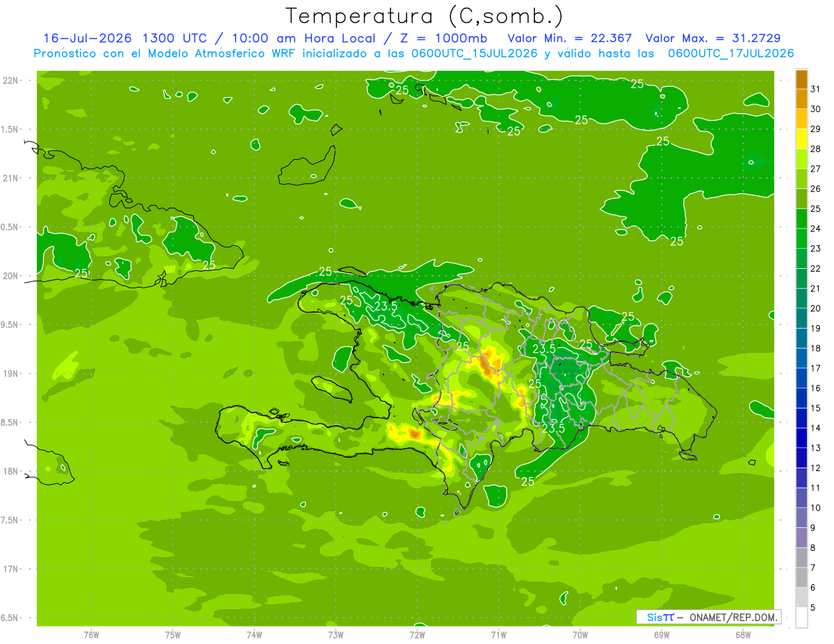Image resolution: width=834 pixels, height=644 pixels.
Task: Pick the blue colorbar swatch between 15 and 16
Action: [801, 398]
